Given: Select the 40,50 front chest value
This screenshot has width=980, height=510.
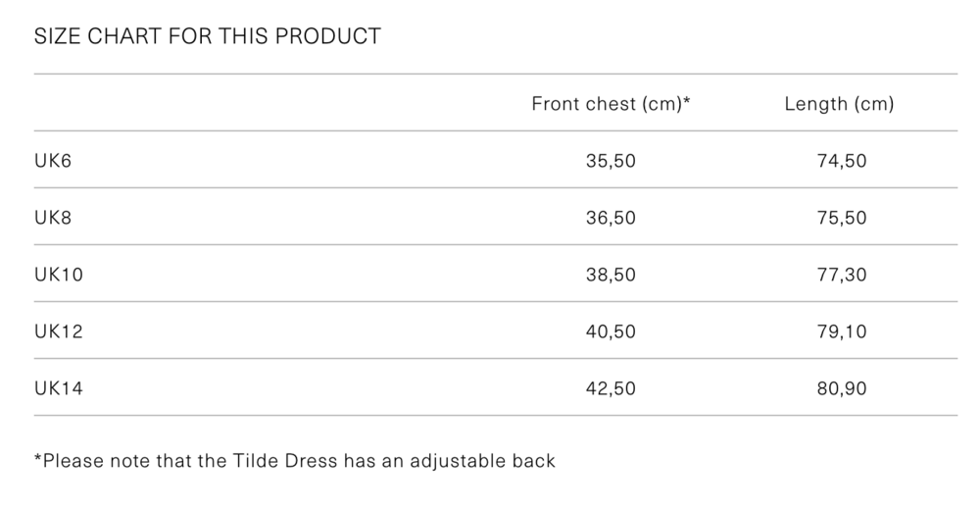Looking at the screenshot, I should 611,331.
